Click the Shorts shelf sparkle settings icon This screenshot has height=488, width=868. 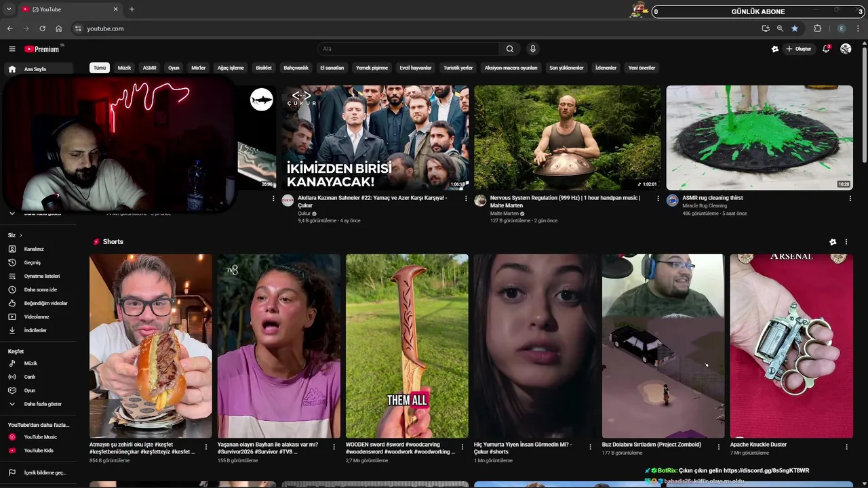833,242
